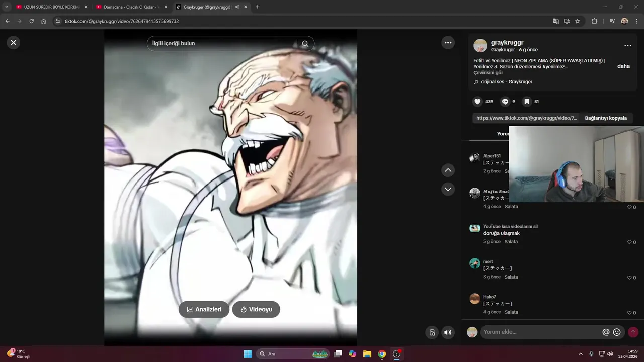Go back in browser history
The height and width of the screenshot is (362, 644).
[x=8, y=21]
